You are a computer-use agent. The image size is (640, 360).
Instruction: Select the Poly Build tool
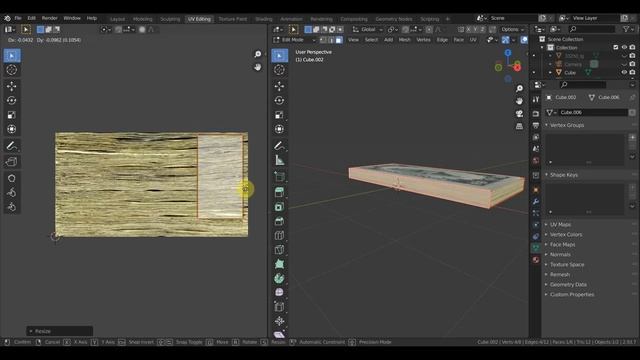click(280, 264)
